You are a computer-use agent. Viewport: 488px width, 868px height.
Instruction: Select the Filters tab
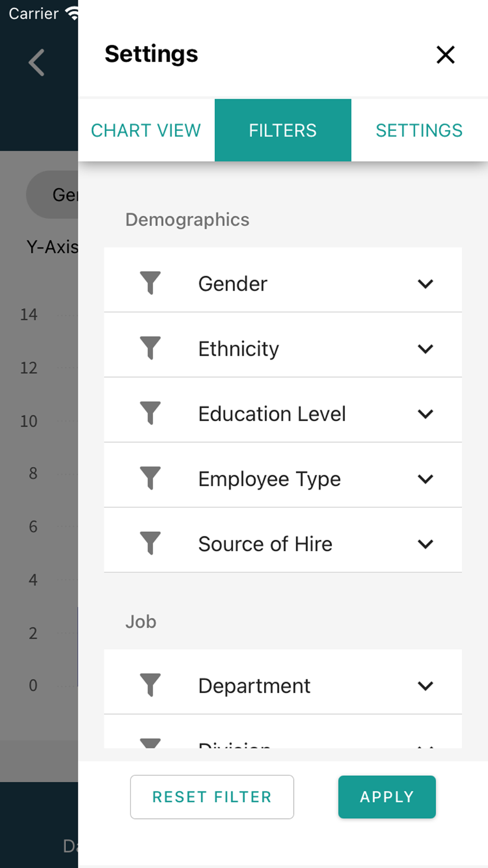[283, 130]
